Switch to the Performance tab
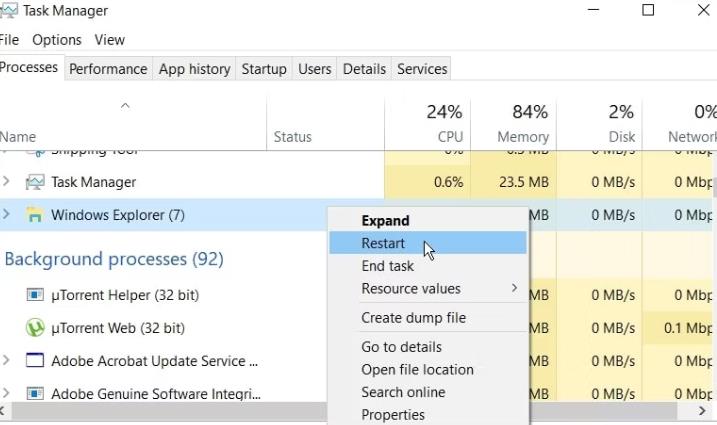This screenshot has height=425, width=717. tap(108, 69)
